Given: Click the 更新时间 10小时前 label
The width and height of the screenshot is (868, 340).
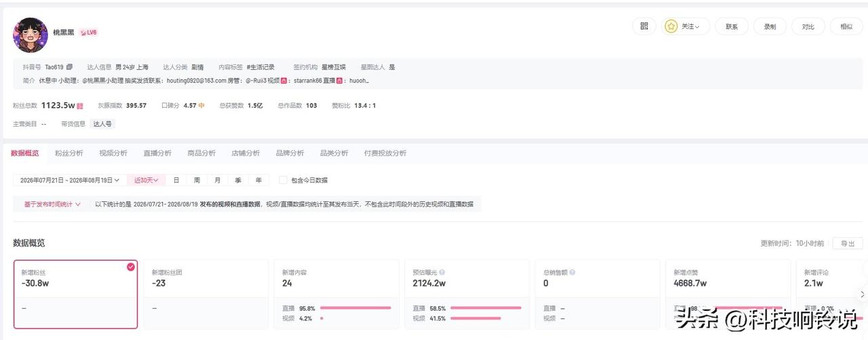Looking at the screenshot, I should pos(793,243).
